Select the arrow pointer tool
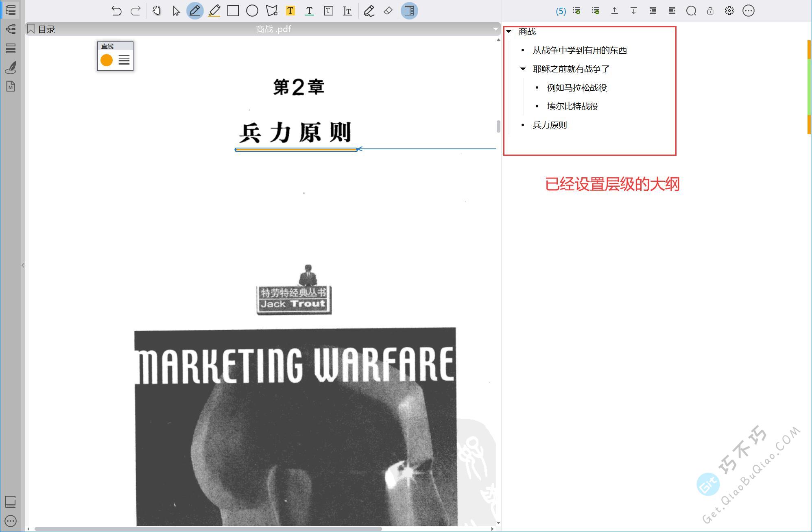The image size is (812, 532). 176,11
